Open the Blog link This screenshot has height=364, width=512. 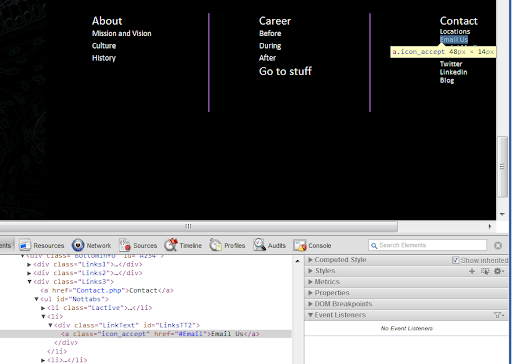[447, 80]
